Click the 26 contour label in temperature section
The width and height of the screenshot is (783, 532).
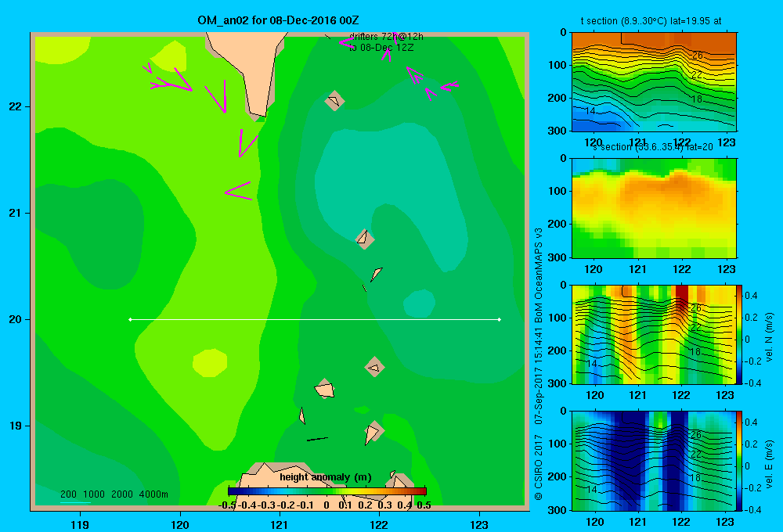(697, 56)
